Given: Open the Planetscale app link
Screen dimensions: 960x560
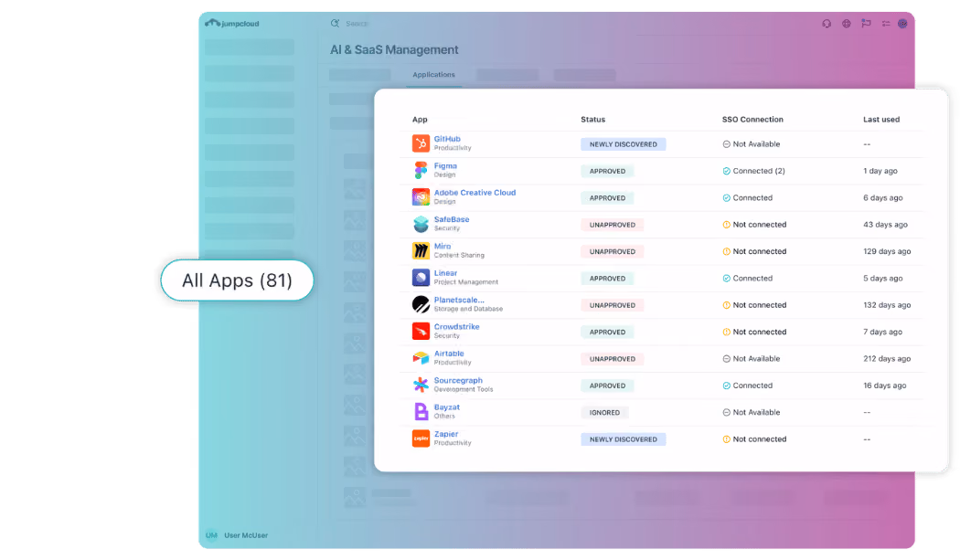Looking at the screenshot, I should [x=459, y=300].
